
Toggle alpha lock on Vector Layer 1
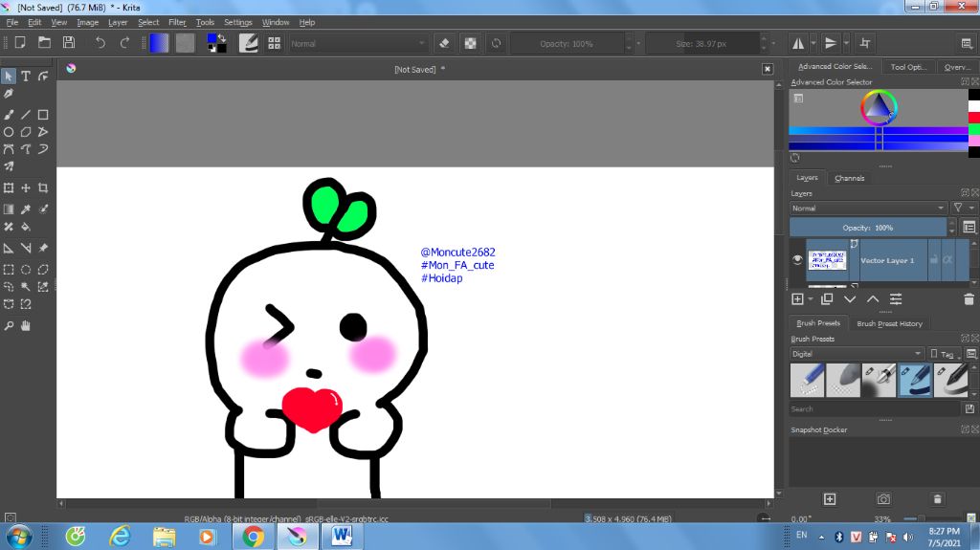coord(947,259)
